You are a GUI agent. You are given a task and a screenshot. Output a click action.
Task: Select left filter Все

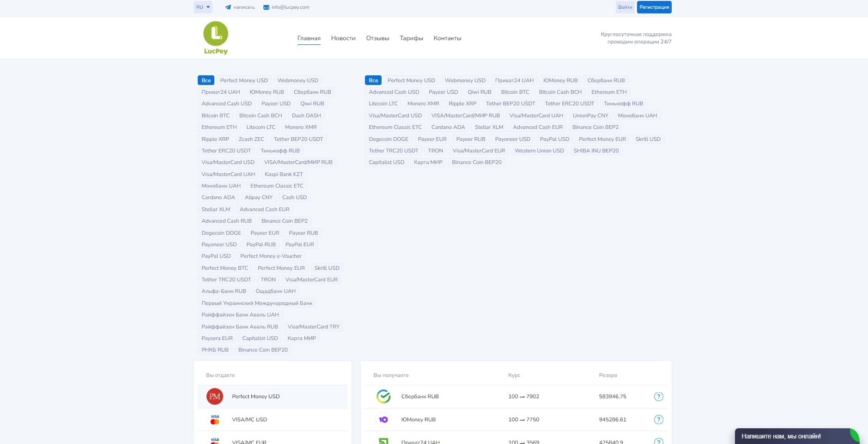click(206, 80)
